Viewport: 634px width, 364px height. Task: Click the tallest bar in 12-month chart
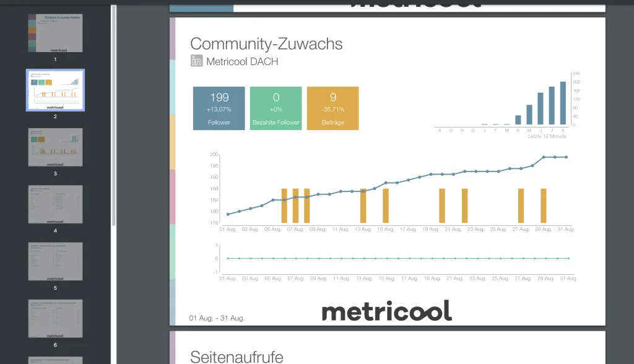(x=563, y=103)
